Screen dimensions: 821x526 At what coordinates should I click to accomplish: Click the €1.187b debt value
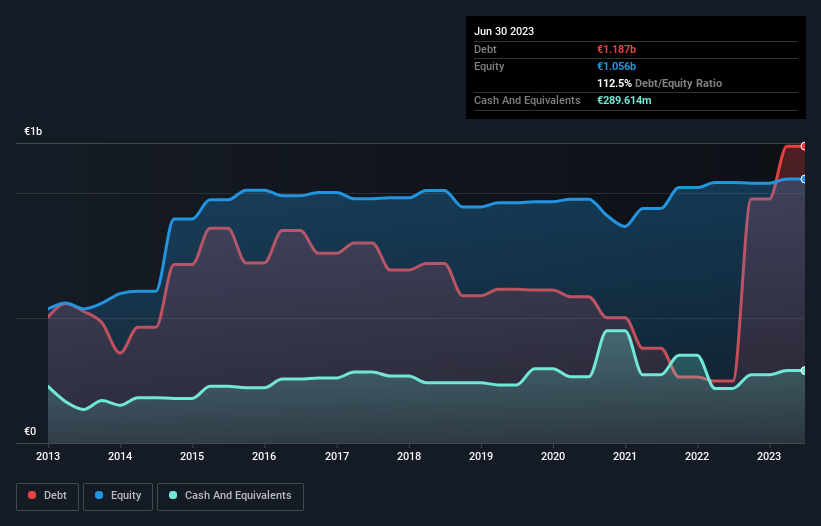(616, 49)
